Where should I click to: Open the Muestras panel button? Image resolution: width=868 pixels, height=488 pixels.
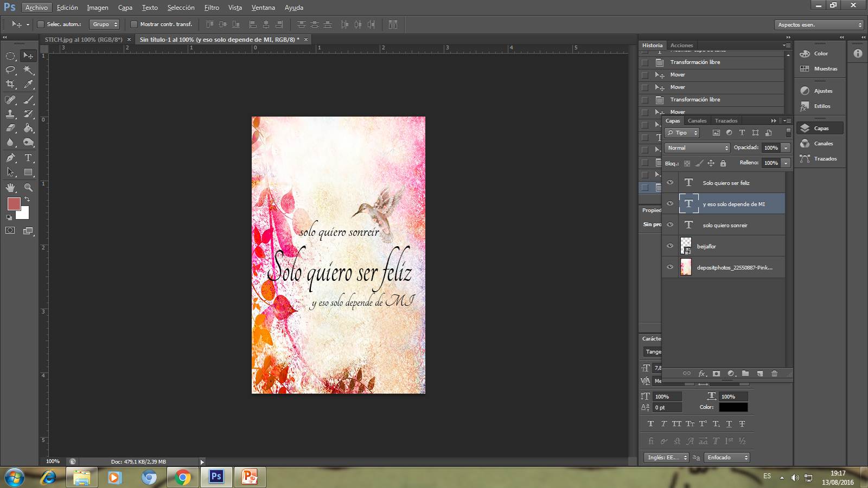tap(819, 69)
